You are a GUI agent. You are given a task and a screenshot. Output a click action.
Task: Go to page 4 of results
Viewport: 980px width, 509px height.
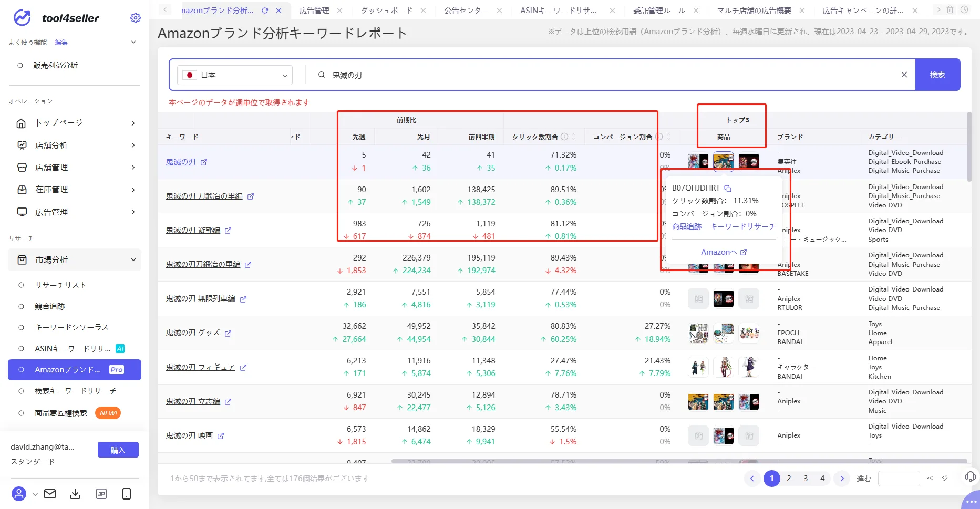822,479
